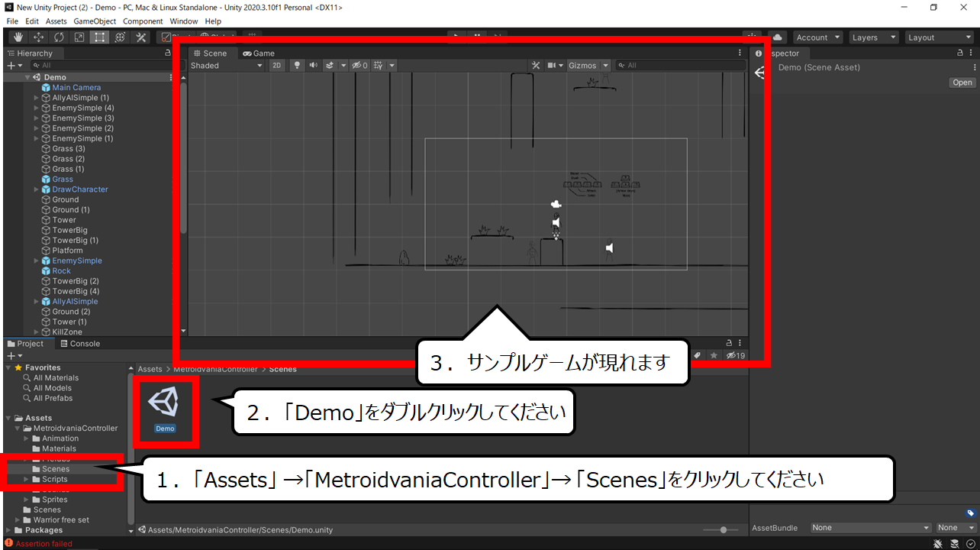
Task: Toggle scene effects (skybox/fog) icon
Action: point(330,66)
